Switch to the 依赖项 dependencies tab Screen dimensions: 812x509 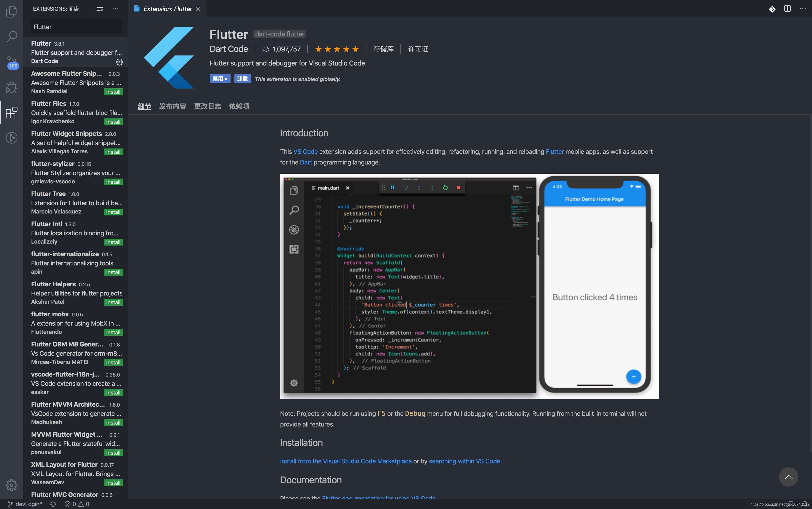point(239,106)
